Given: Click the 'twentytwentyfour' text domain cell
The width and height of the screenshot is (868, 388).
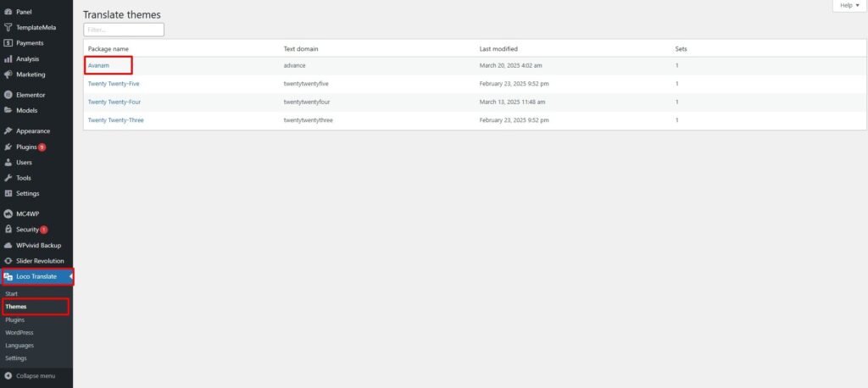Looking at the screenshot, I should pyautogui.click(x=307, y=102).
